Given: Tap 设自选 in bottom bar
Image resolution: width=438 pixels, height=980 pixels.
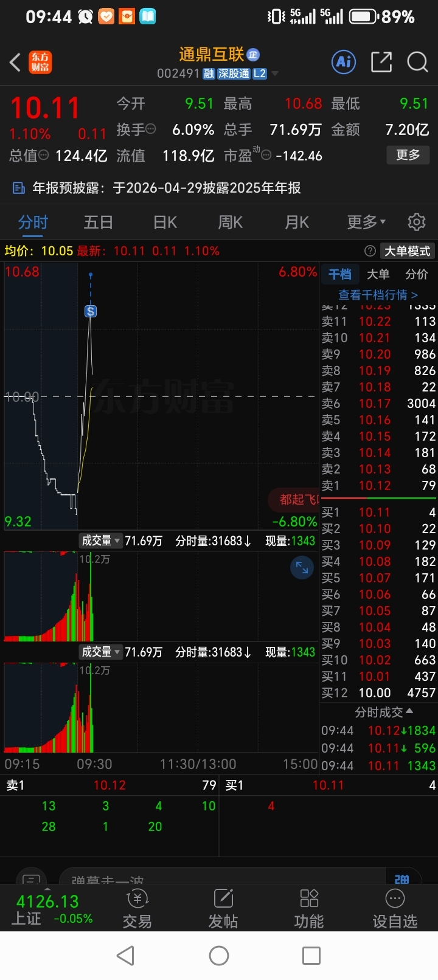Looking at the screenshot, I should (x=395, y=909).
